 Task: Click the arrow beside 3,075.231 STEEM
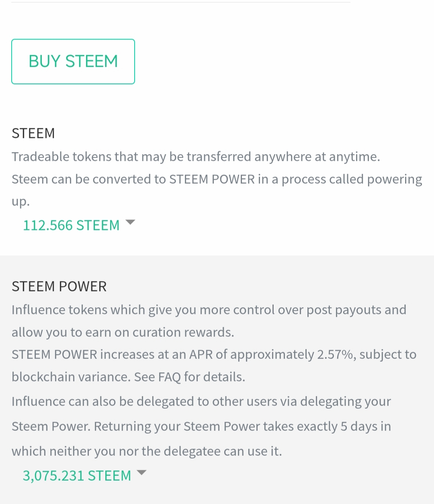point(142,473)
